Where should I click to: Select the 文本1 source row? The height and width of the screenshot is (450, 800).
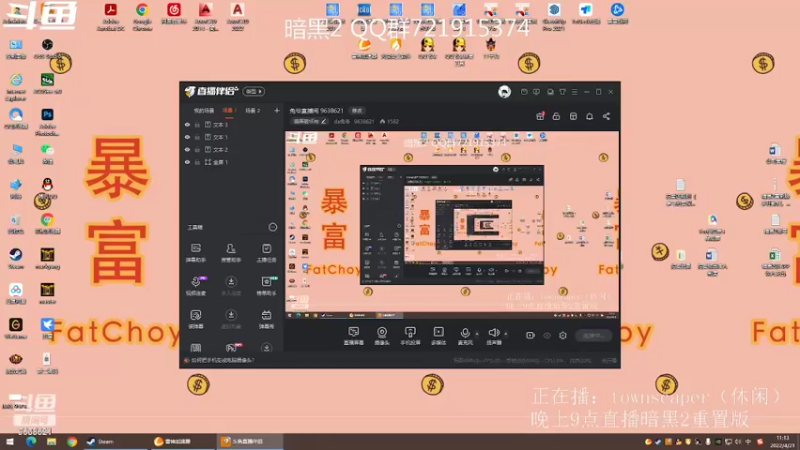click(x=232, y=137)
